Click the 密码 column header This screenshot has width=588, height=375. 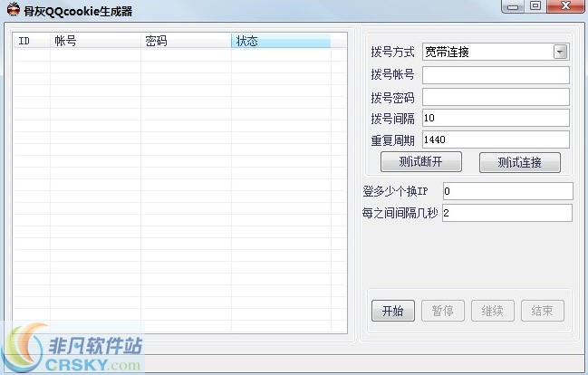click(x=186, y=41)
